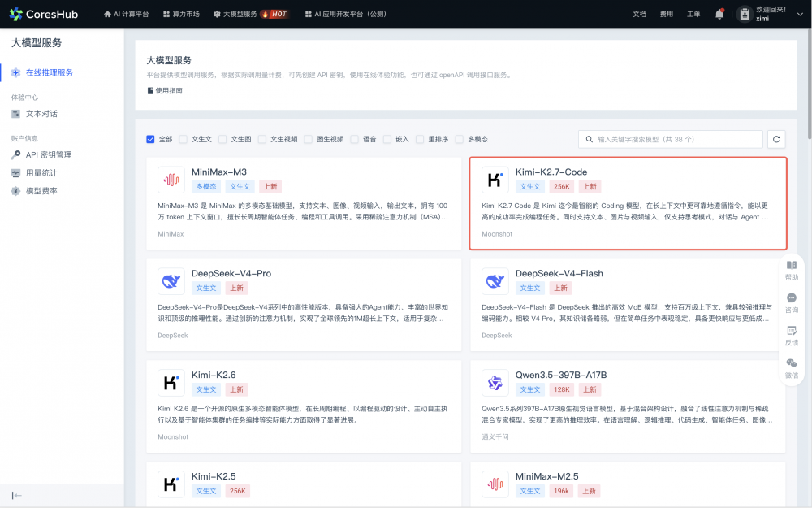Check the 重排序 filter checkbox
Screen dimensions: 812x508
point(420,139)
